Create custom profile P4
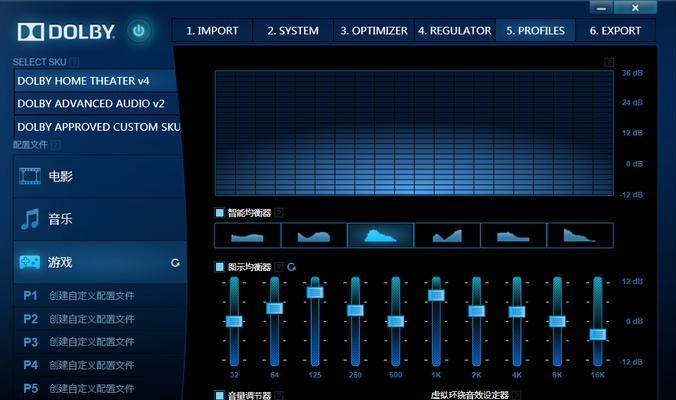Screen dimensions: 676x400 (100, 366)
